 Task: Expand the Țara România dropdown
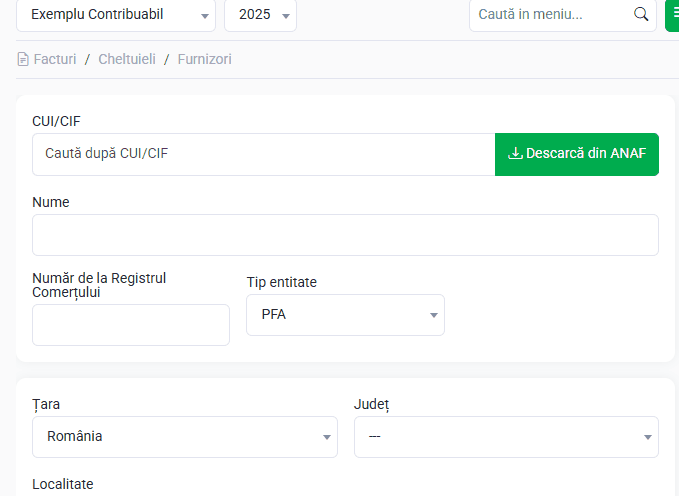click(x=185, y=437)
